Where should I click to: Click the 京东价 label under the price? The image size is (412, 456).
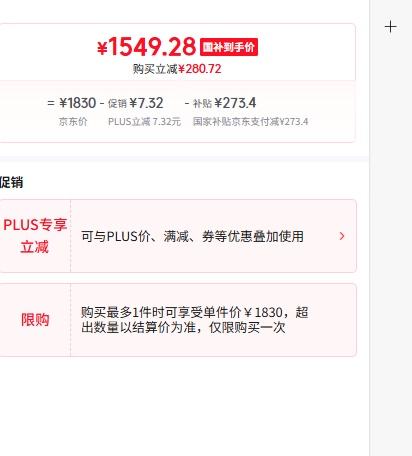tap(73, 122)
